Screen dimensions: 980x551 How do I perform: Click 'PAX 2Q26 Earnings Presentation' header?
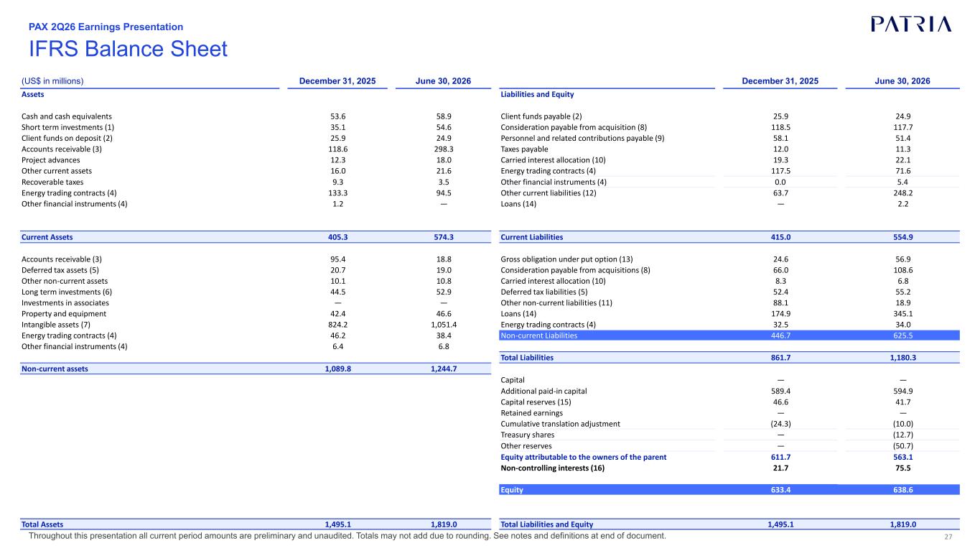pos(106,27)
